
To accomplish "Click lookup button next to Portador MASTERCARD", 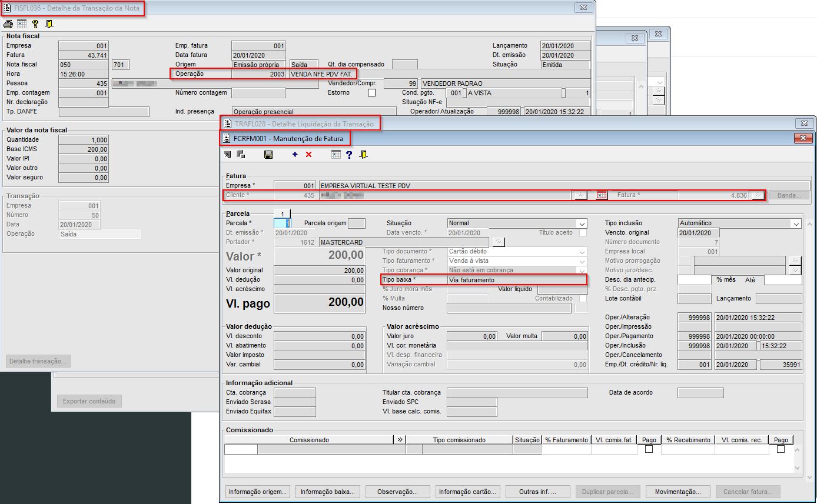I will click(499, 242).
